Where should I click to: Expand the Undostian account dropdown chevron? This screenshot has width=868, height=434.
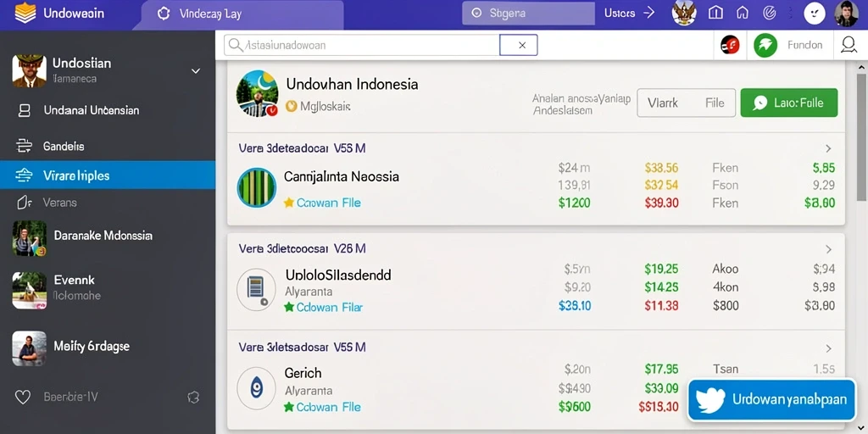click(x=196, y=71)
